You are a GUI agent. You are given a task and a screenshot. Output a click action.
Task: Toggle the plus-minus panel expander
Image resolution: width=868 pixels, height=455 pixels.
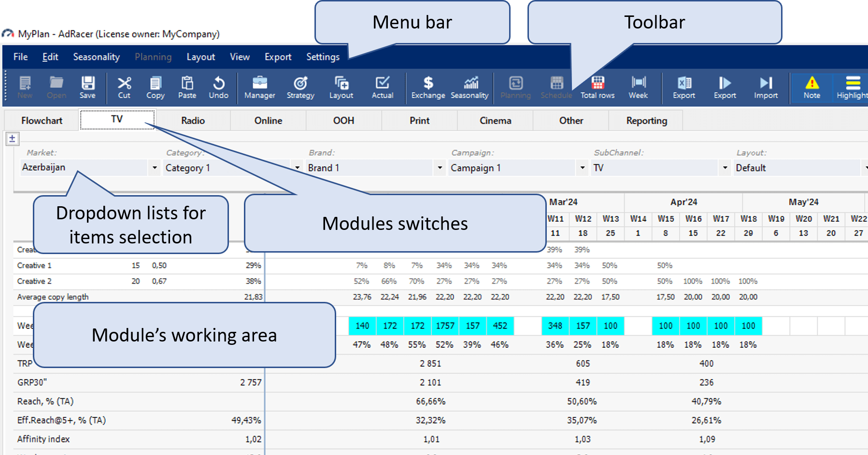(12, 139)
